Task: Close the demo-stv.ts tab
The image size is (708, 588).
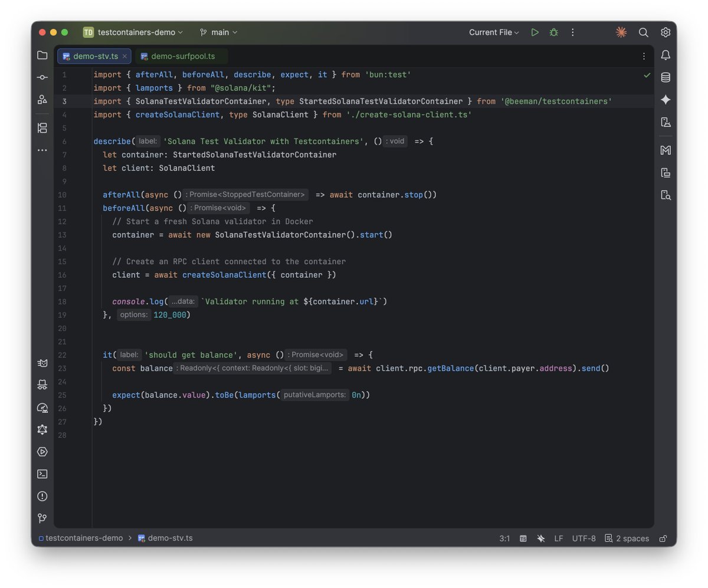Action: click(x=124, y=57)
